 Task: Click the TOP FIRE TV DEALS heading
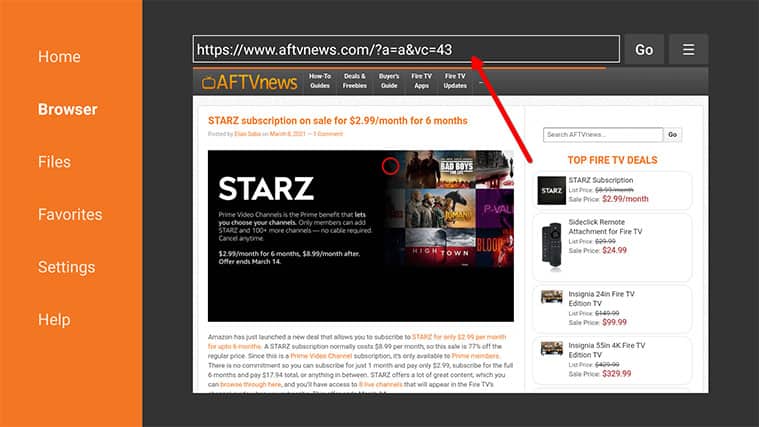tap(612, 160)
